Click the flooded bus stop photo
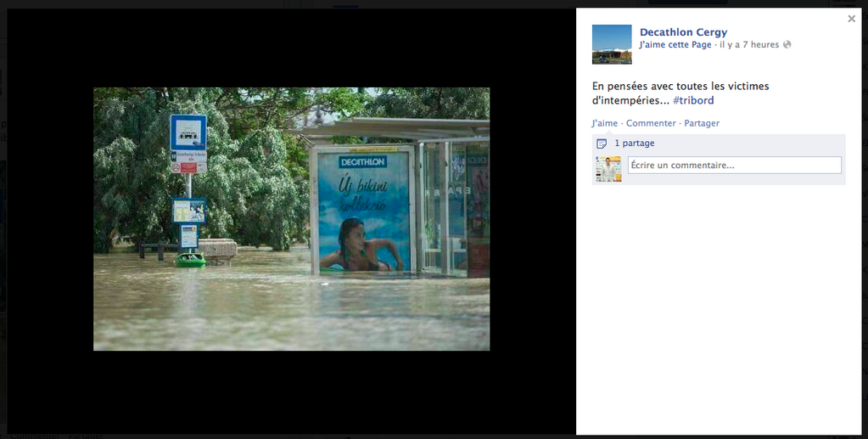Viewport: 868px width, 439px height. click(291, 219)
